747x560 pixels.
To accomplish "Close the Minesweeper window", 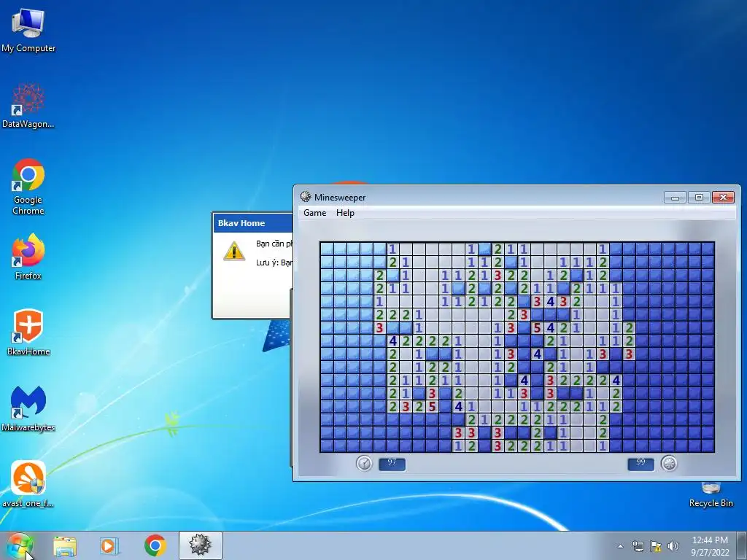I will (723, 197).
